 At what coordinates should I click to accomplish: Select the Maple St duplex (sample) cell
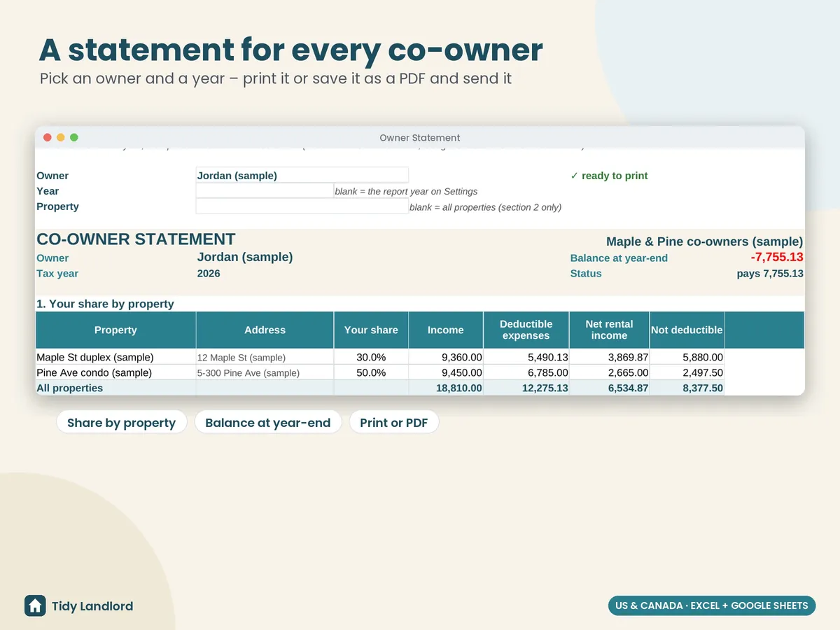115,357
